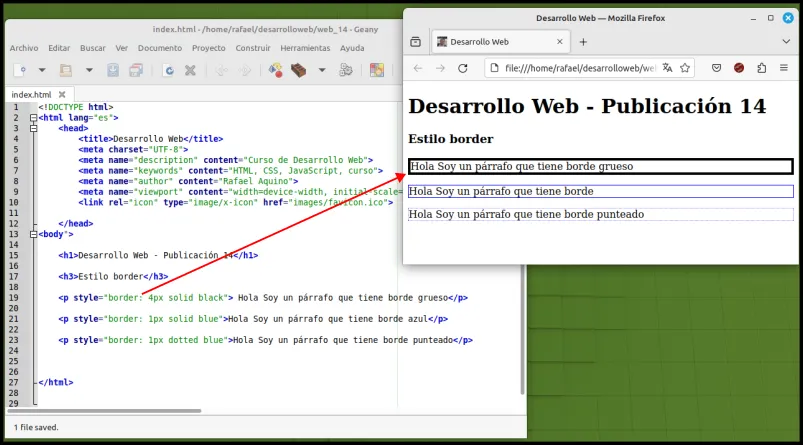Open the Documento menu
Screen dimensions: 803x445
(160, 48)
